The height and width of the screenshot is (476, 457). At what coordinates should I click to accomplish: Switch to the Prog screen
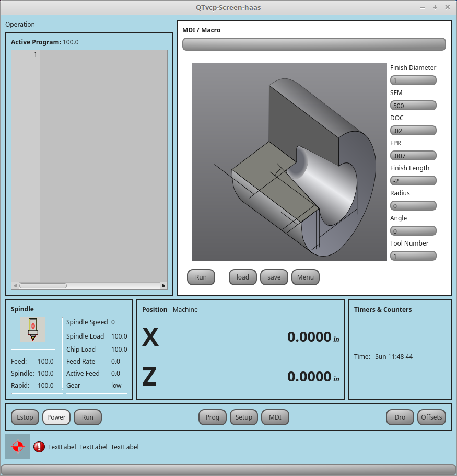pos(212,417)
